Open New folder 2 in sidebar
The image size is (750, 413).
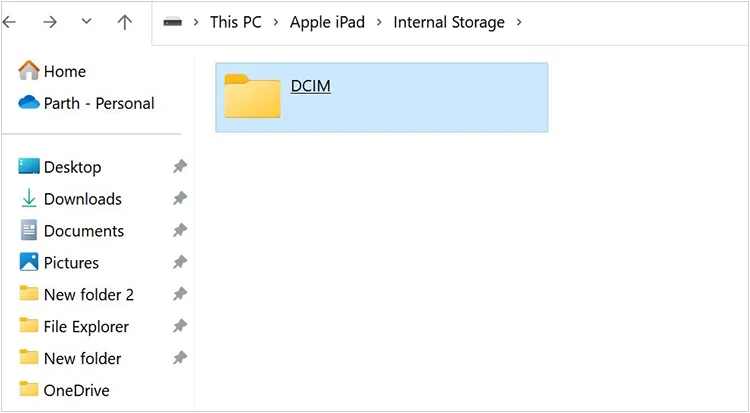pos(88,295)
